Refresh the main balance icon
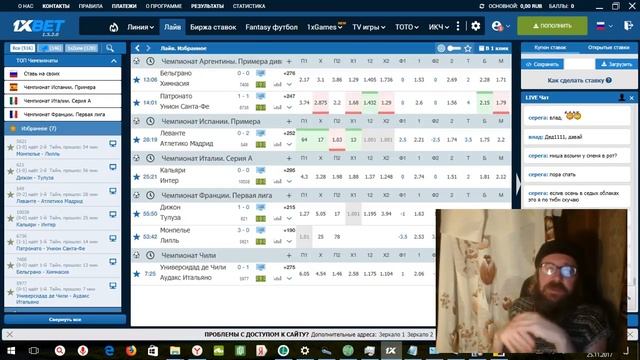 pos(482,6)
